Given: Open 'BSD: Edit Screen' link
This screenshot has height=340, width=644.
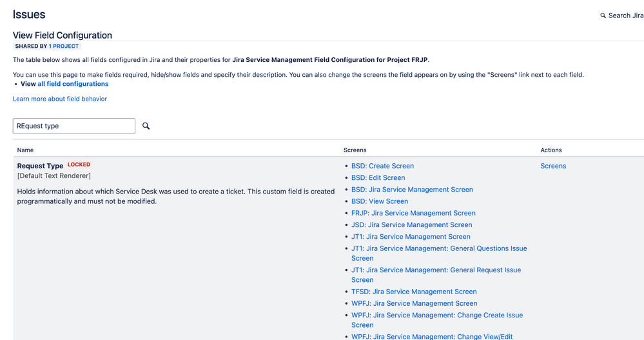Looking at the screenshot, I should point(378,177).
